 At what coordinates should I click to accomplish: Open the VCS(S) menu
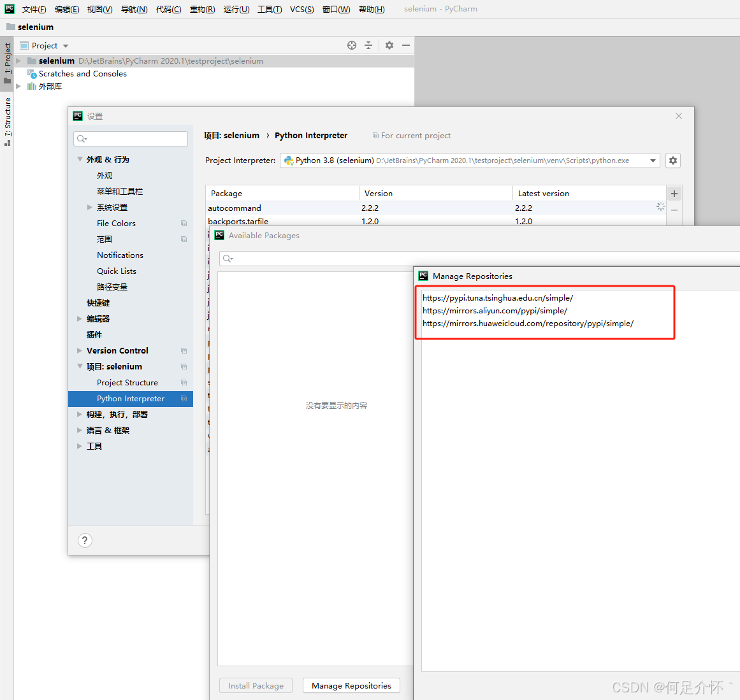click(301, 9)
